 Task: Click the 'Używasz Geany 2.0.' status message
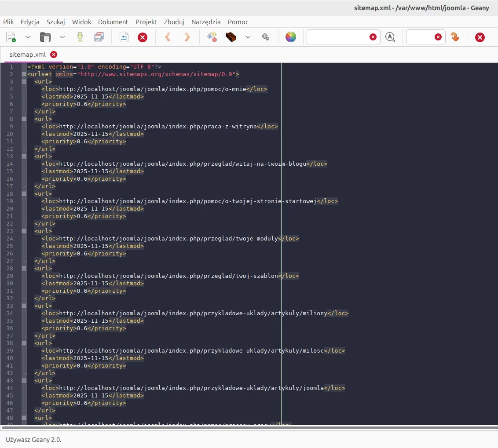coord(34,440)
